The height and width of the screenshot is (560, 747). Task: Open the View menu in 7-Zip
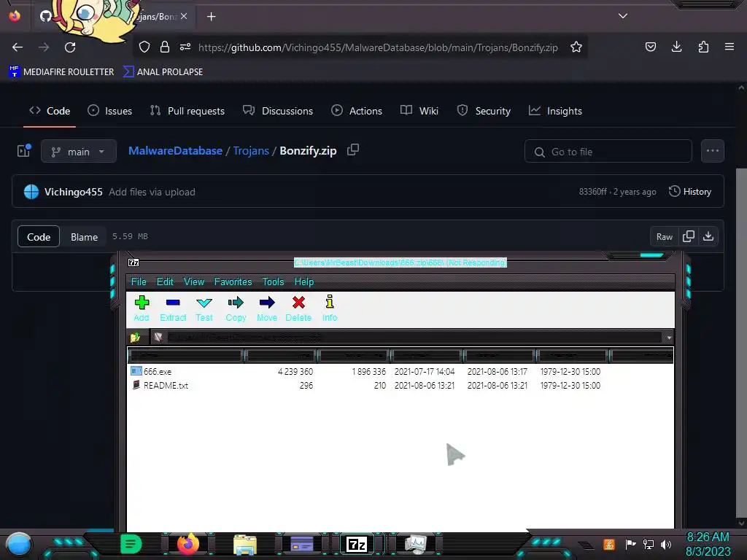pyautogui.click(x=194, y=282)
